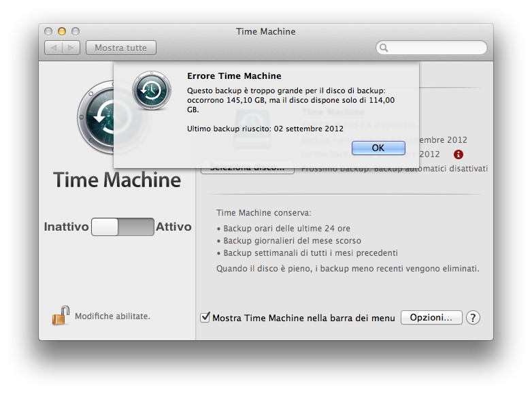Click the forward navigation arrow

click(x=72, y=48)
